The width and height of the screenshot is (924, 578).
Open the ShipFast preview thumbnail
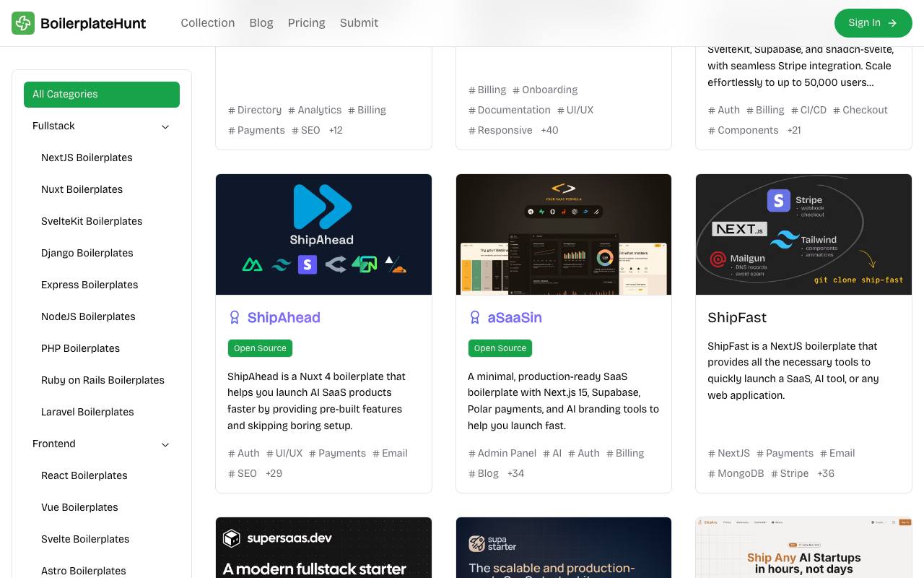[803, 234]
